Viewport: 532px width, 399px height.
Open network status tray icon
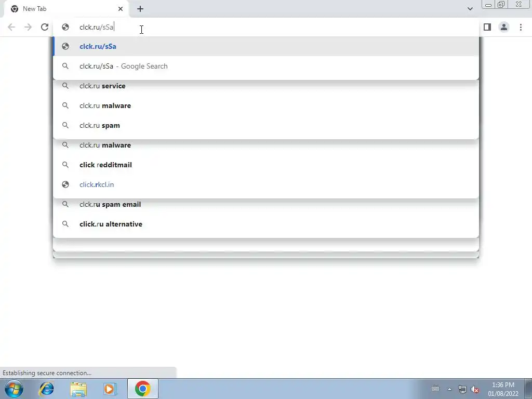(462, 389)
